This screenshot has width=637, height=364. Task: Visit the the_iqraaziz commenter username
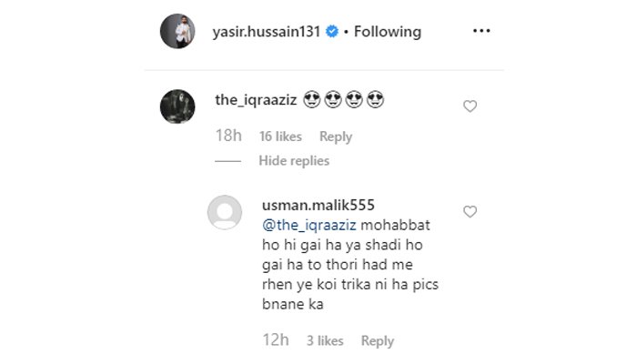[256, 98]
